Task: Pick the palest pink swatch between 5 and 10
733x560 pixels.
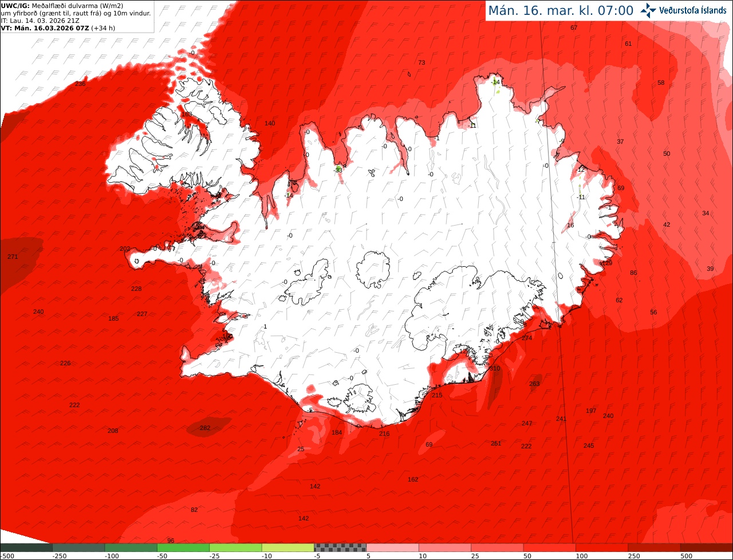Action: 392,547
